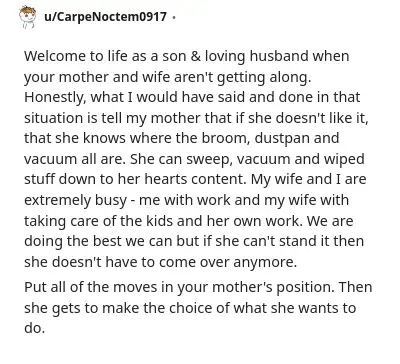This screenshot has height=364, width=400.
Task: Click the first line starting "Welcome to life"
Action: coord(186,56)
